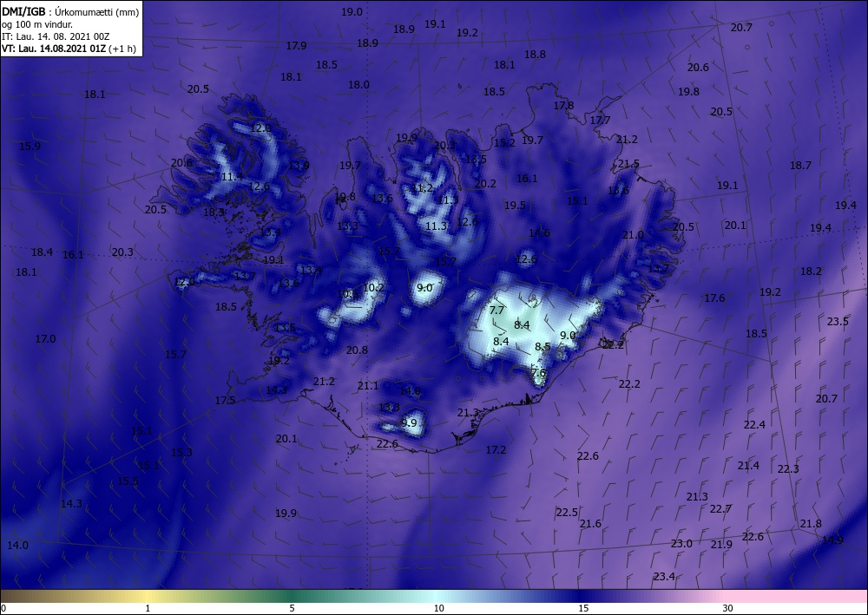Click the map value 22.7

click(720, 509)
